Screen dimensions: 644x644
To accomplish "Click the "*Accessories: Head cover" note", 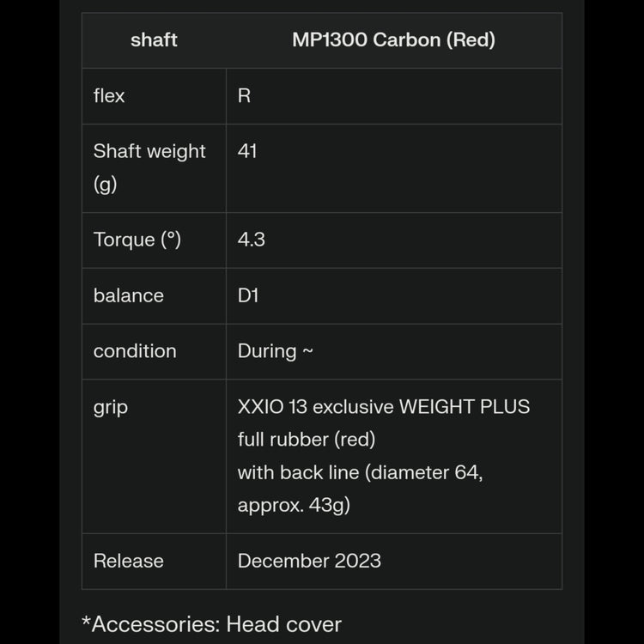I will coord(212,624).
